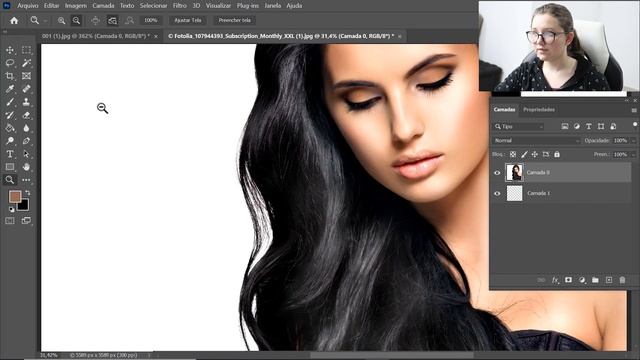
Task: Click the Ajustar Tela button
Action: [x=188, y=20]
